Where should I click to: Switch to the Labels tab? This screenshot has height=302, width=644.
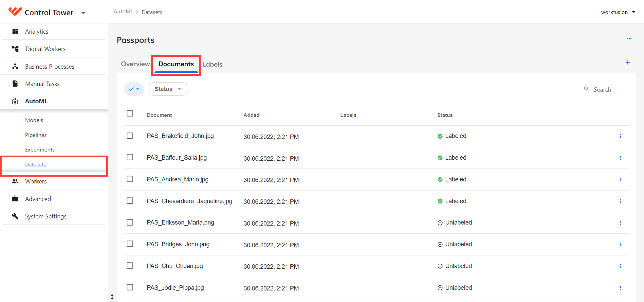212,65
